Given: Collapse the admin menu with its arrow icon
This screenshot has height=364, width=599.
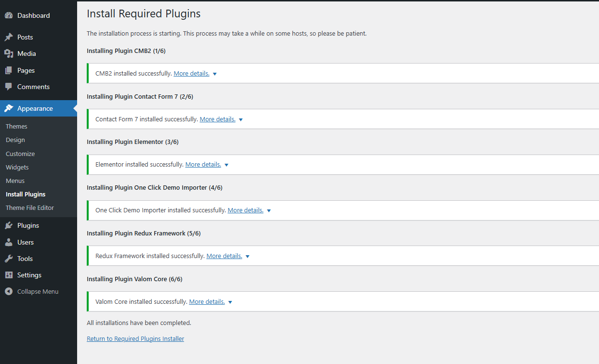Looking at the screenshot, I should [x=8, y=291].
